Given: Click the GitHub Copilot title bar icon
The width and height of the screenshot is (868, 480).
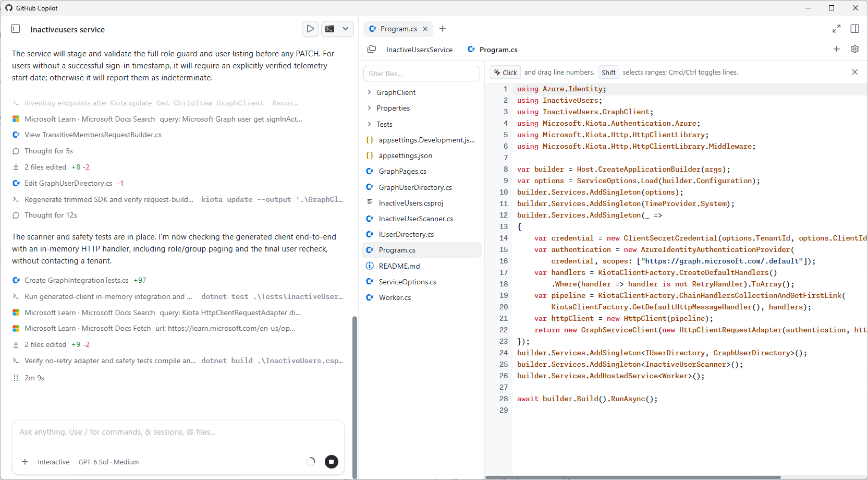Looking at the screenshot, I should pos(9,8).
